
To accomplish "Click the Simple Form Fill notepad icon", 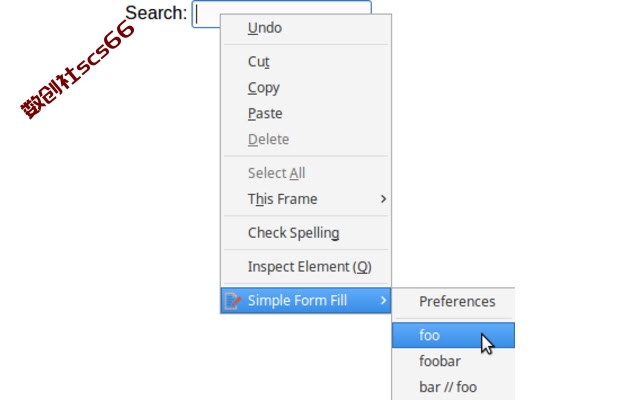I will click(x=233, y=301).
